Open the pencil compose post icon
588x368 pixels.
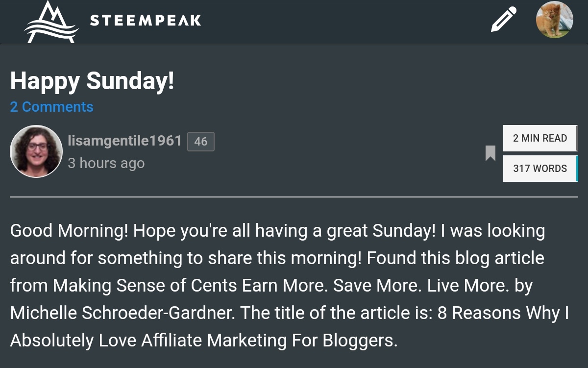point(504,20)
